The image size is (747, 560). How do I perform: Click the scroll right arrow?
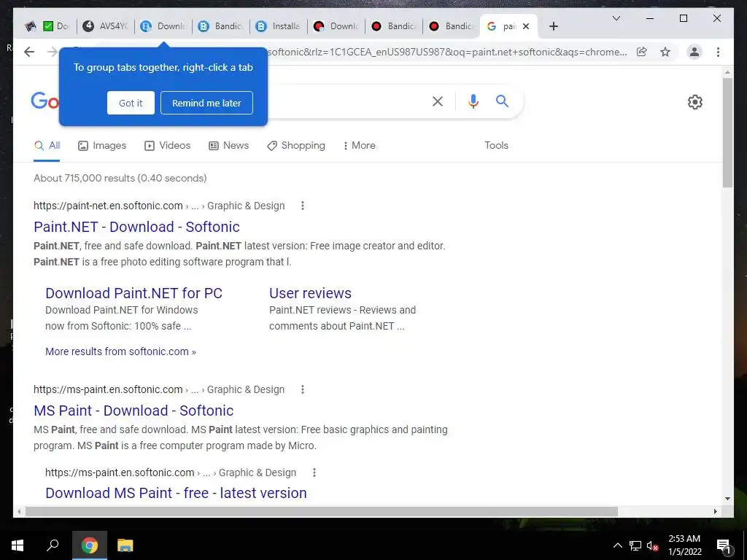pyautogui.click(x=715, y=511)
